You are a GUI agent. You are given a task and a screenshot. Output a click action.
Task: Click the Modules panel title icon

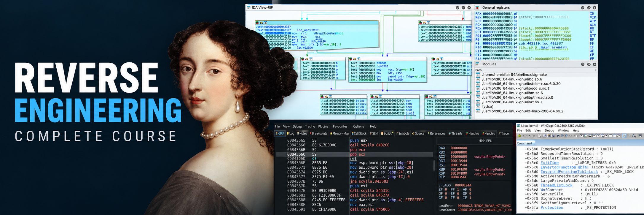click(477, 64)
